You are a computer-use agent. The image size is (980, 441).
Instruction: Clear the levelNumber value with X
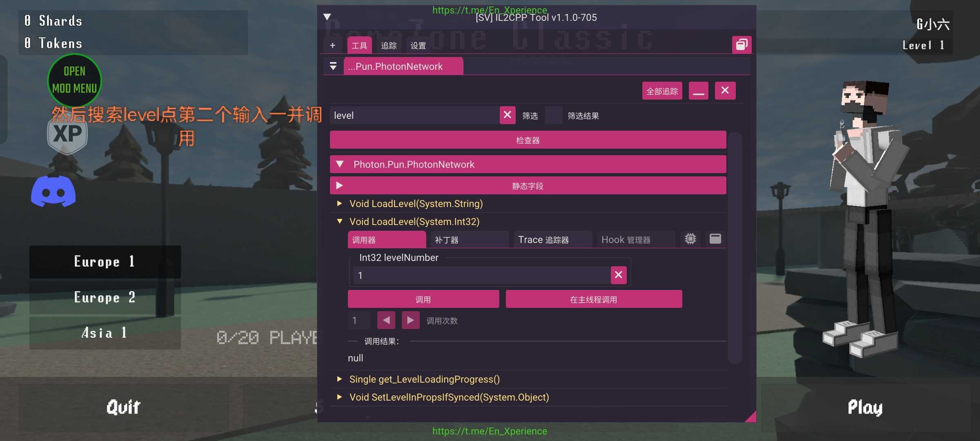(618, 275)
